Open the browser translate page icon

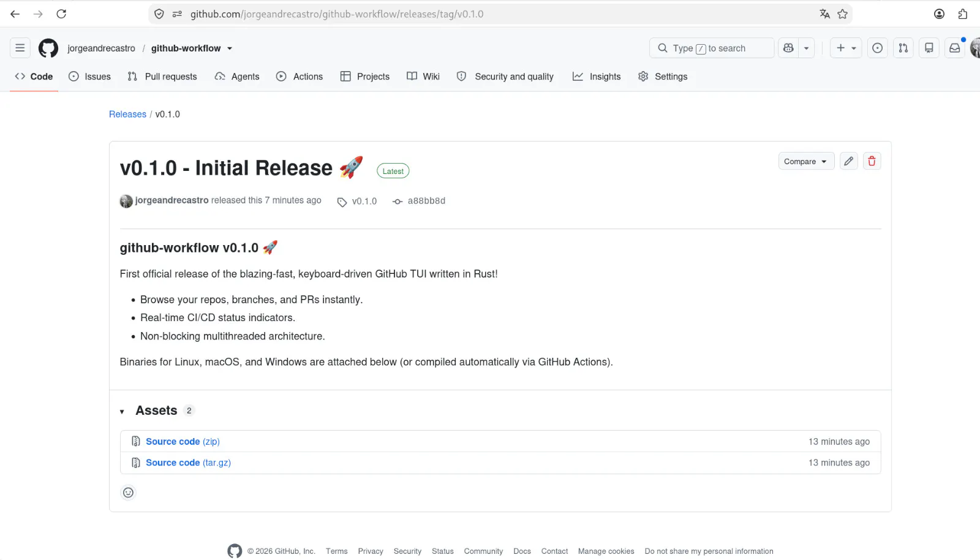[x=824, y=14]
